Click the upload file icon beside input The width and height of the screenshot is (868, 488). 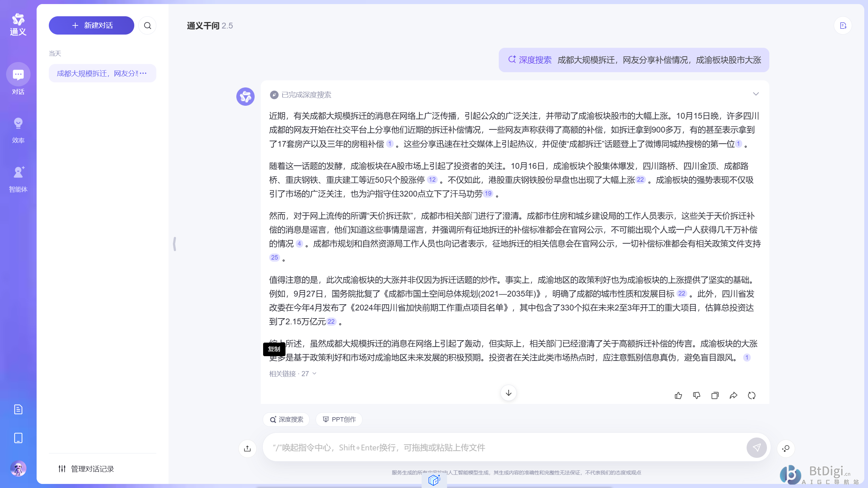pyautogui.click(x=248, y=448)
